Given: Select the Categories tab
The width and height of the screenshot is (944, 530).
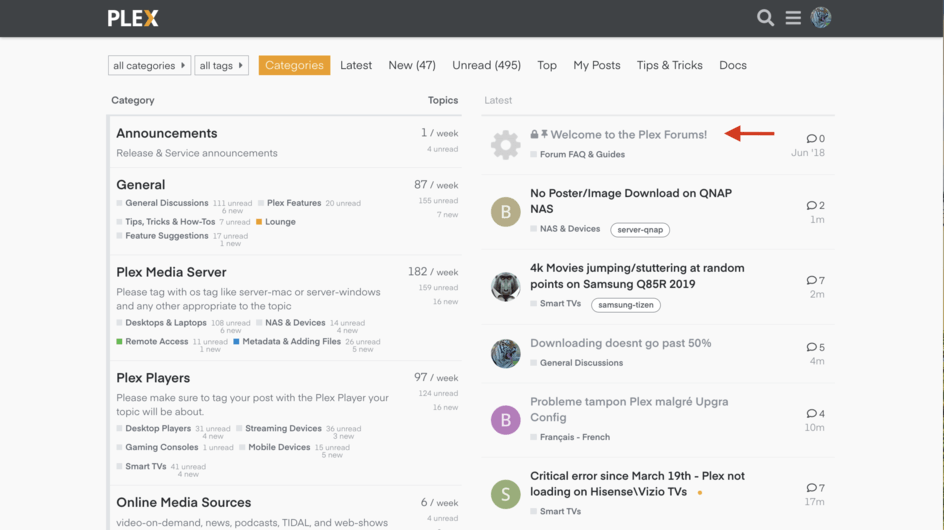Looking at the screenshot, I should tap(294, 65).
